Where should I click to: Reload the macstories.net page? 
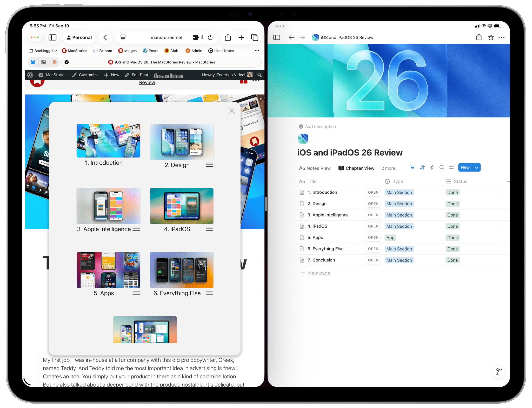210,37
